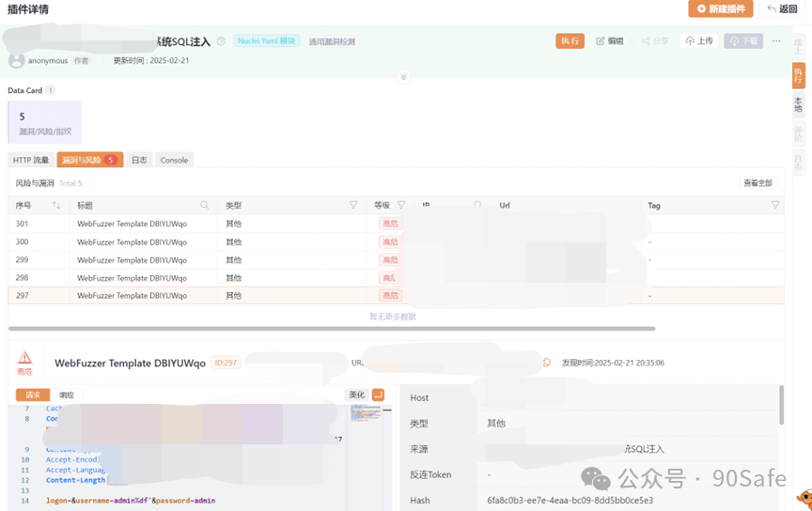Click the 编辑 pencil icon
This screenshot has width=812, height=511.
pyautogui.click(x=601, y=41)
